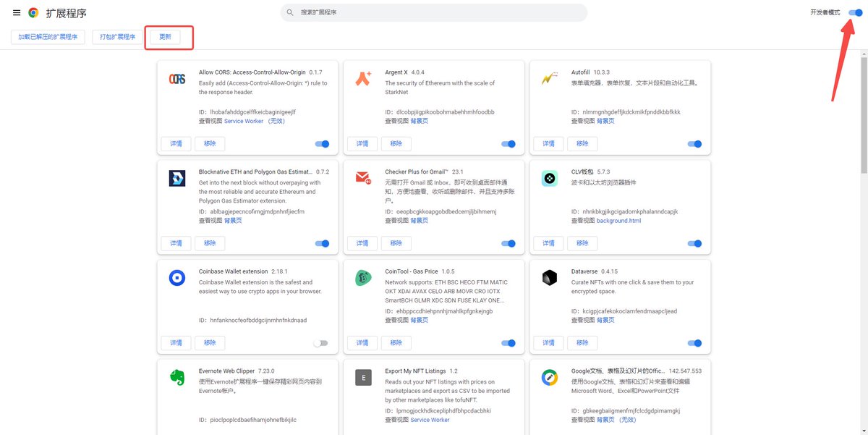Open Allow CORS Service Worker link

(255, 122)
